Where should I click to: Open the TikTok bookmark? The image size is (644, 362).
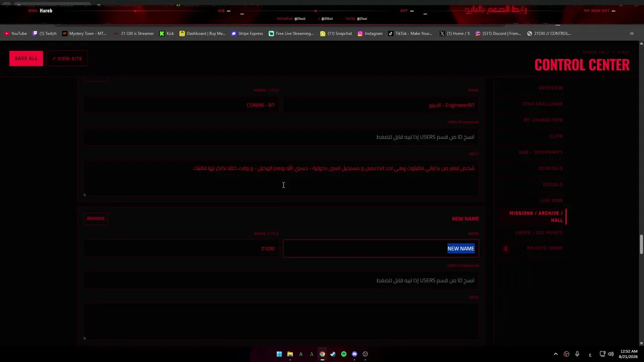tap(410, 34)
